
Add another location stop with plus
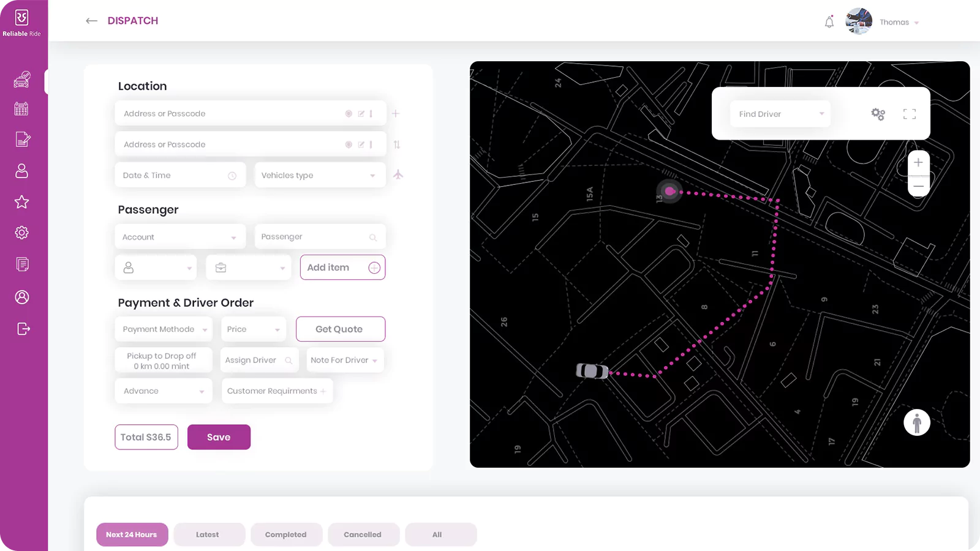[396, 114]
